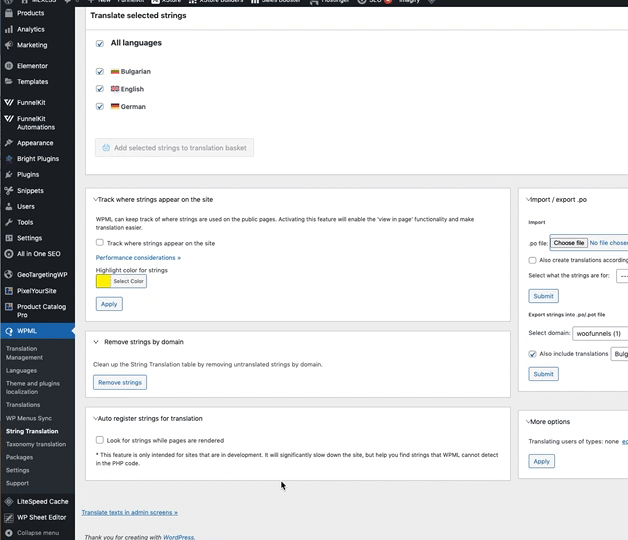Open Product Catalog Pro via its icon
Viewport: 628px width, 540px height.
click(9, 306)
